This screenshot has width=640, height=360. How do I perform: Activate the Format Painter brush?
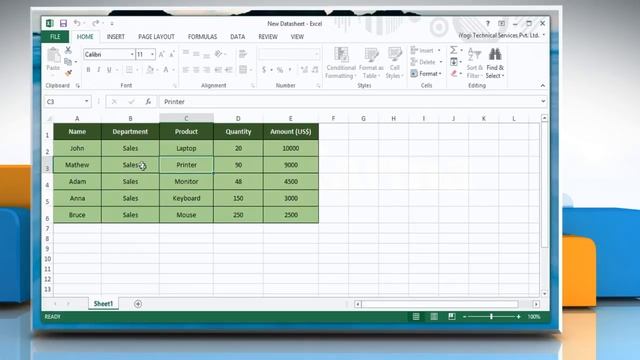[68, 73]
